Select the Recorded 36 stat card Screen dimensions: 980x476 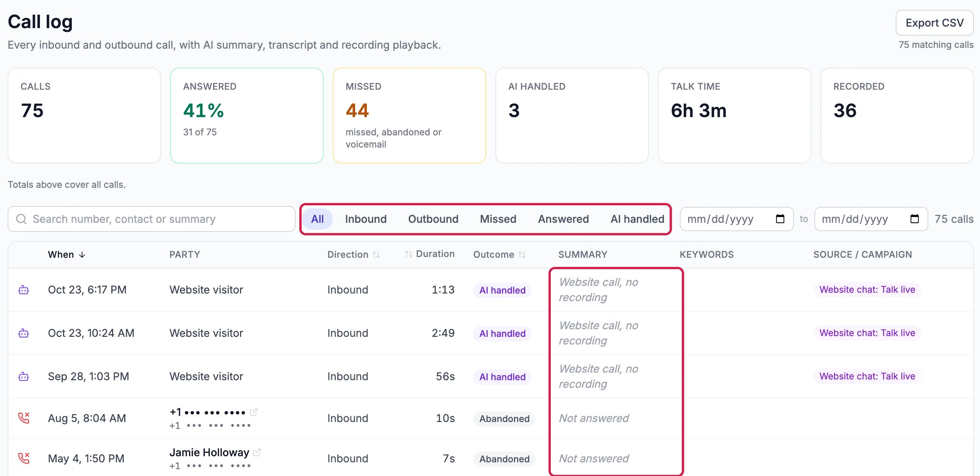point(897,115)
